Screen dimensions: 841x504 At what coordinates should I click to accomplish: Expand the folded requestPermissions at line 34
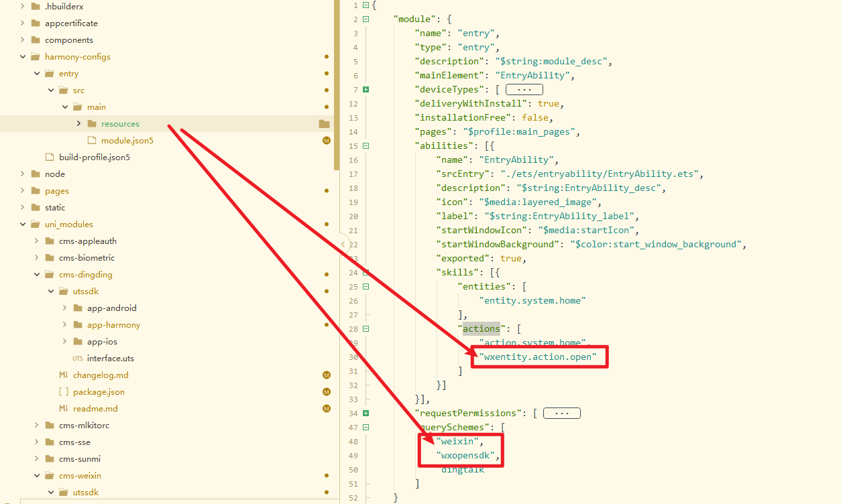[x=366, y=413]
